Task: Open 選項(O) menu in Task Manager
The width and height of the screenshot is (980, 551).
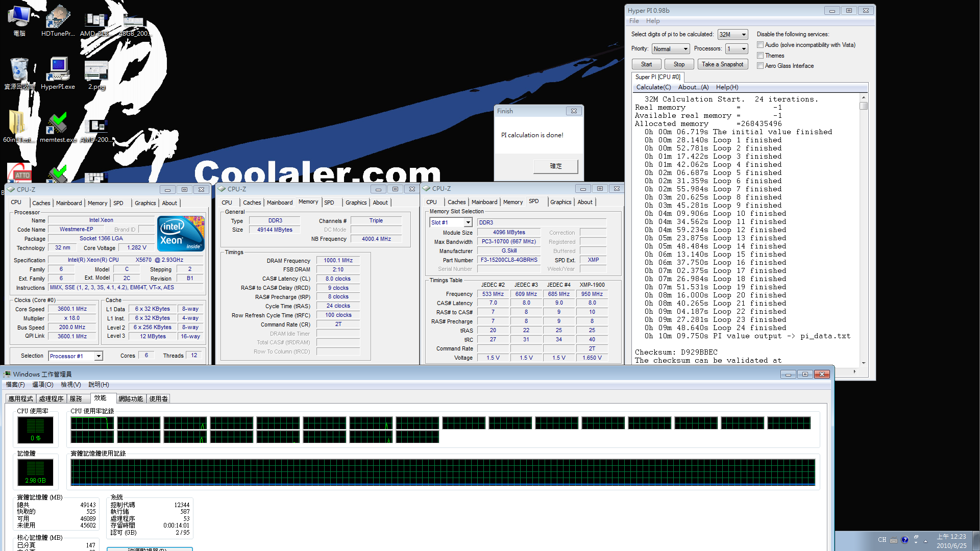Action: point(43,385)
